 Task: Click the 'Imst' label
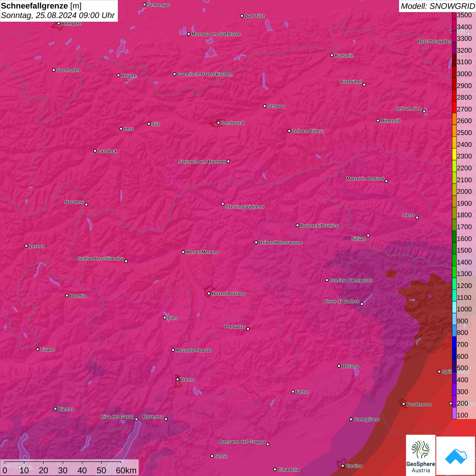pos(129,129)
